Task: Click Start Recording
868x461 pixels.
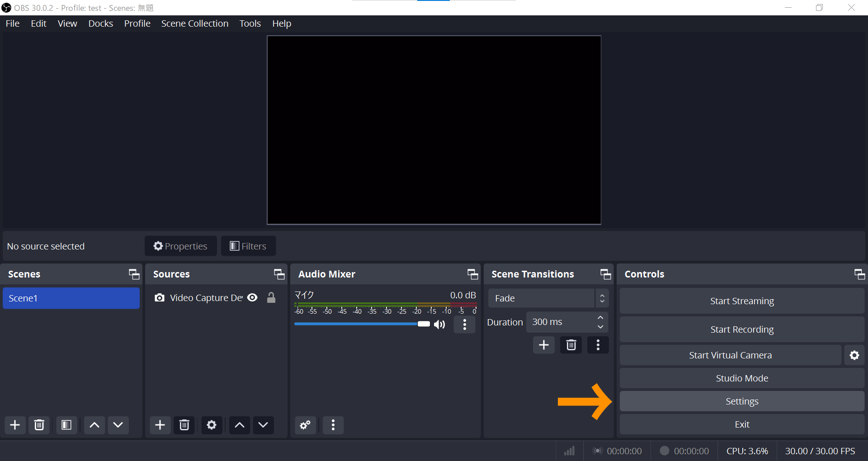Action: (742, 329)
